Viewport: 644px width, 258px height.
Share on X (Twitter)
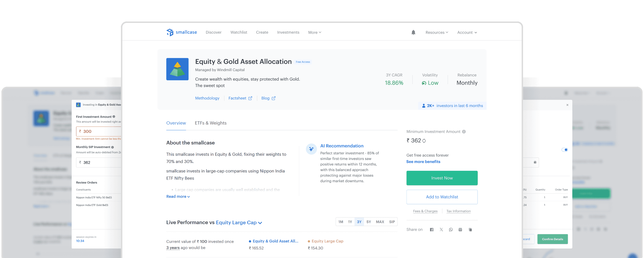441,229
